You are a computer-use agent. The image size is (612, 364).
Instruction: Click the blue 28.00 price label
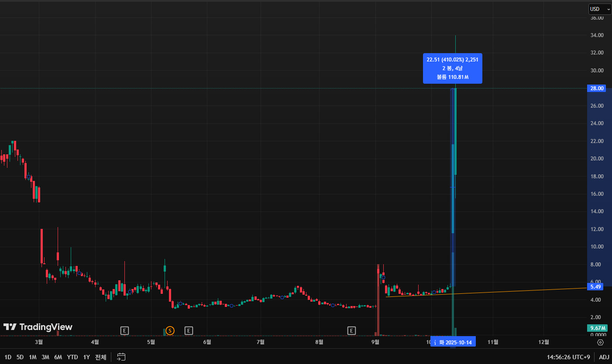tap(597, 88)
